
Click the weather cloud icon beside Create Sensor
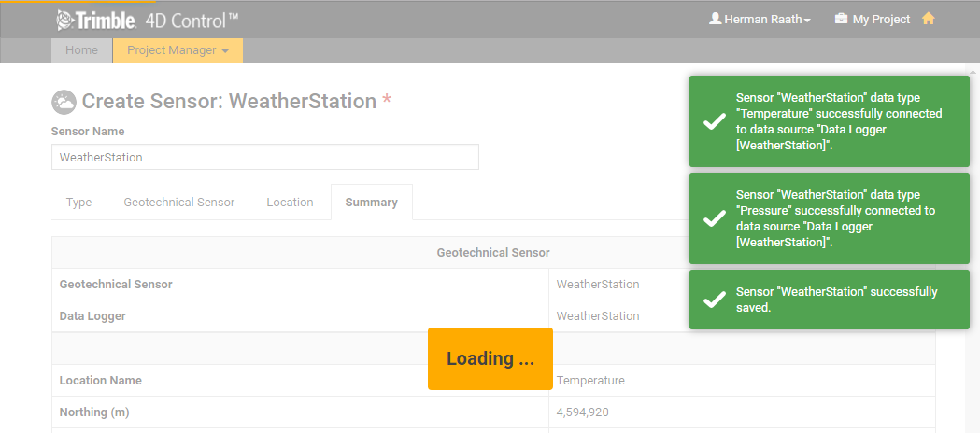click(x=64, y=102)
